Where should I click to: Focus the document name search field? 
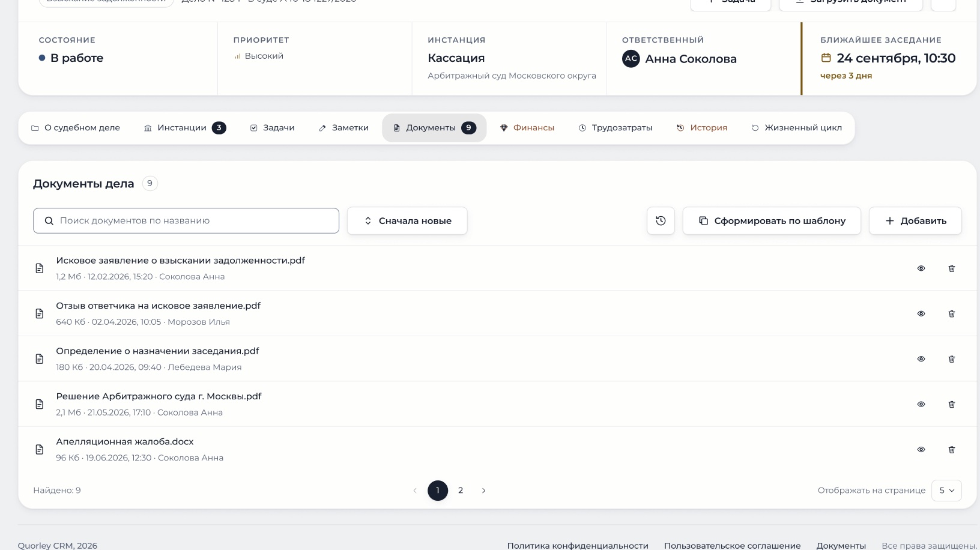186,221
